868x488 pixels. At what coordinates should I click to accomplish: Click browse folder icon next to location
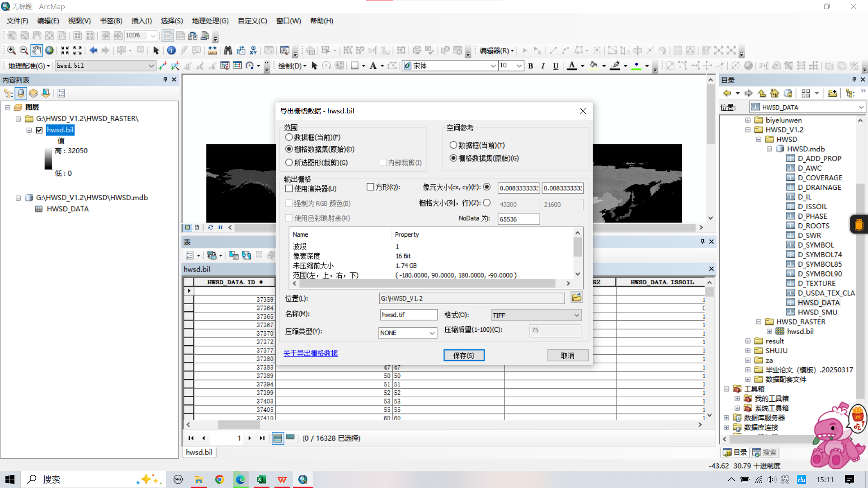[576, 298]
